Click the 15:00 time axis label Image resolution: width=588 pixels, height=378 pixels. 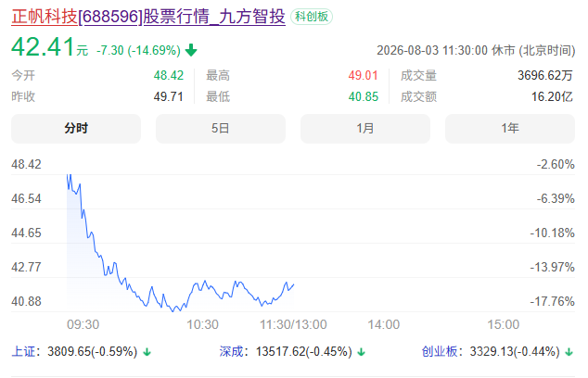click(x=504, y=324)
